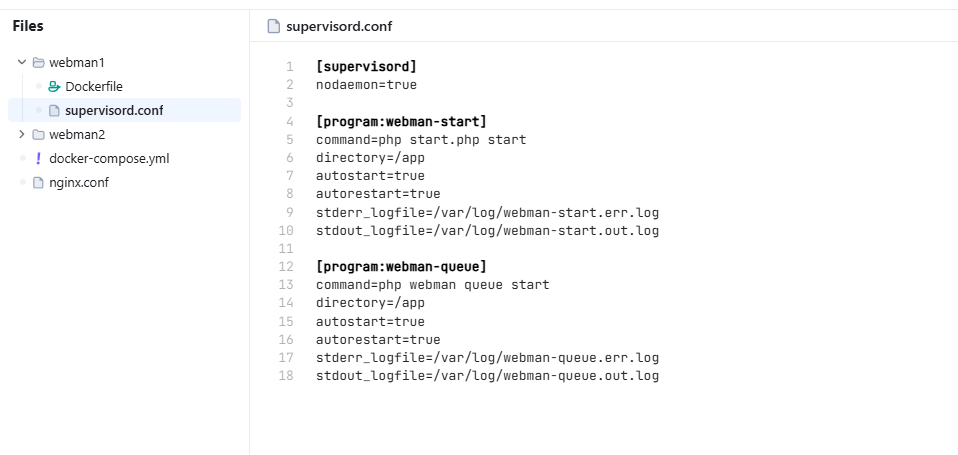Open nginx.conf from the tree
958x455 pixels.
79,183
